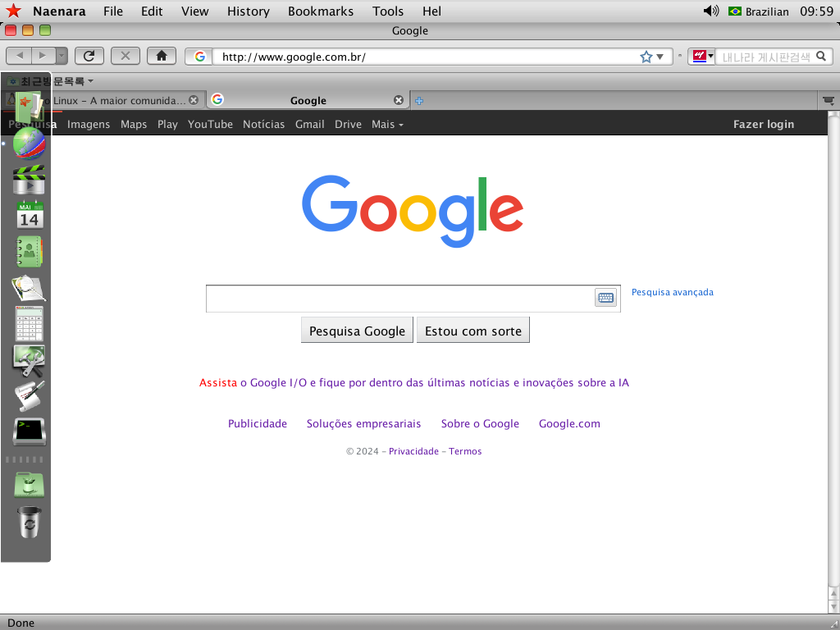Screen dimensions: 840x630
Task: Open the View menu
Action: point(195,11)
